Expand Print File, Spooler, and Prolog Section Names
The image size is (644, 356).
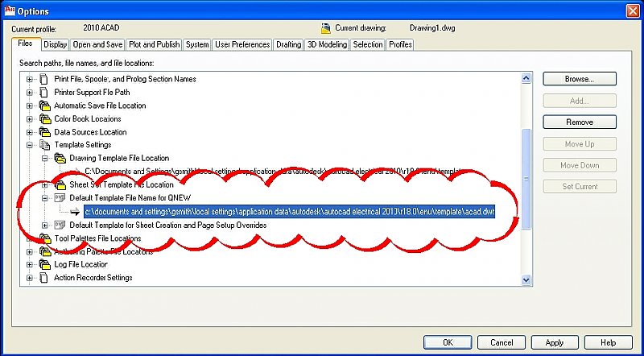click(x=30, y=80)
